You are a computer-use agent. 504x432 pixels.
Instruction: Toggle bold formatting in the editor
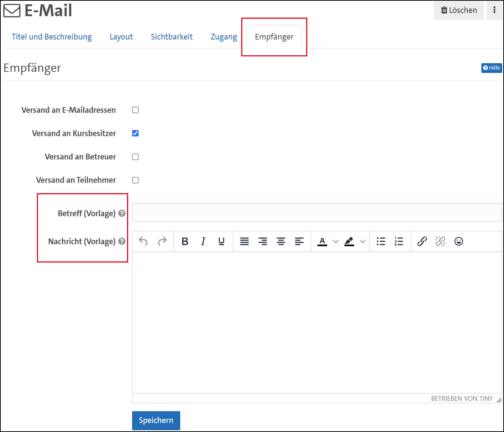click(185, 241)
